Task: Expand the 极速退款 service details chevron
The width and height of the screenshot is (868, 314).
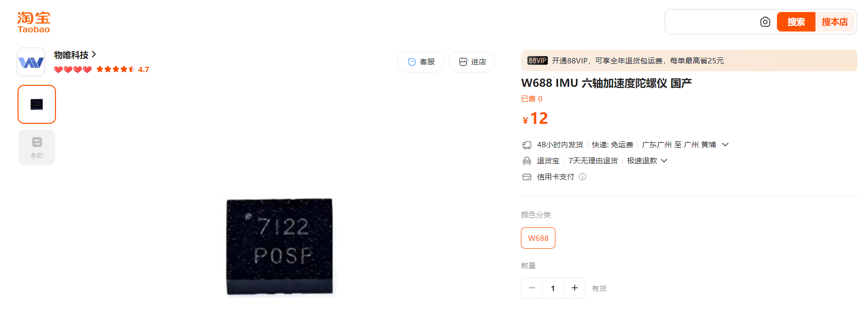Action: click(664, 161)
